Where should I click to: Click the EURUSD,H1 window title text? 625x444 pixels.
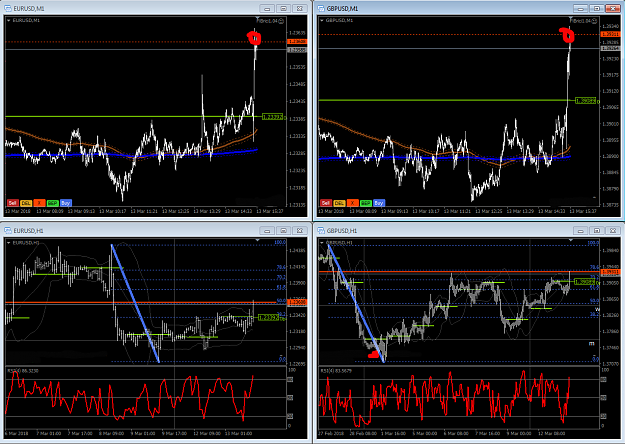[x=29, y=230]
